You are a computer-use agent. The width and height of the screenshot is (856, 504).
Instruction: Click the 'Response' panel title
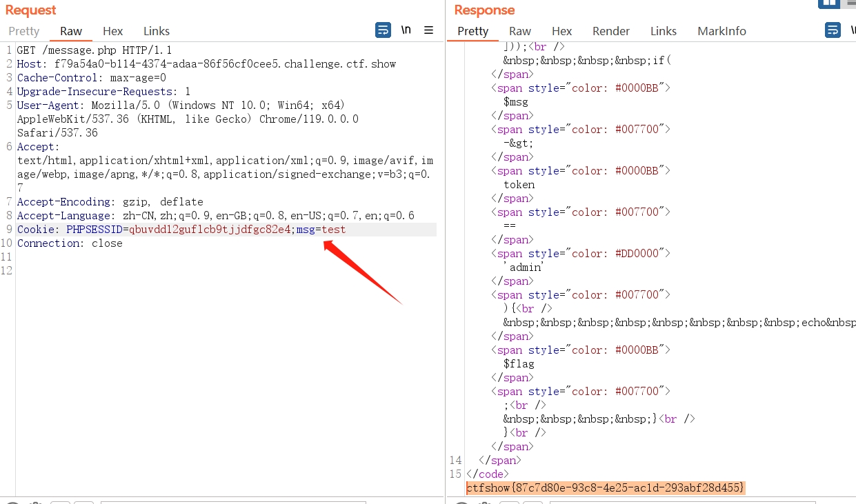point(484,10)
